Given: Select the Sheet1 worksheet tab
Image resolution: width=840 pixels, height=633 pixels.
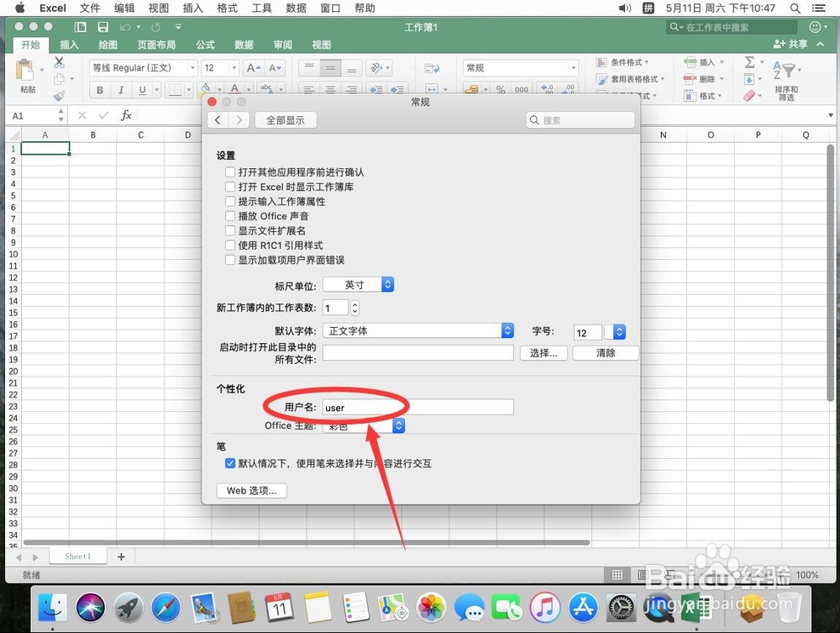Looking at the screenshot, I should (78, 557).
